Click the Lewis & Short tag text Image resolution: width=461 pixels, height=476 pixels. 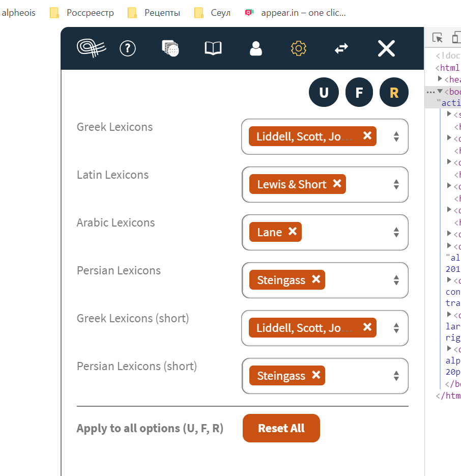[x=292, y=184]
